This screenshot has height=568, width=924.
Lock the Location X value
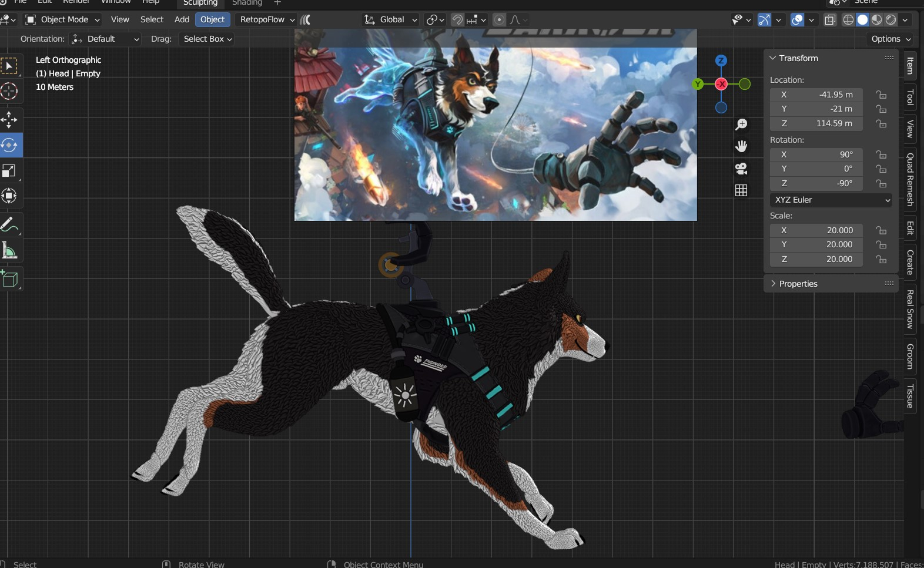click(x=881, y=95)
